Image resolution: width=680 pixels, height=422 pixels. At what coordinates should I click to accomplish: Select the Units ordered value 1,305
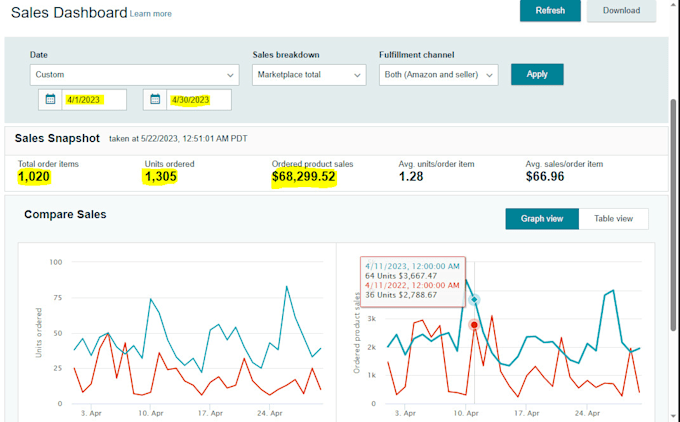click(160, 177)
